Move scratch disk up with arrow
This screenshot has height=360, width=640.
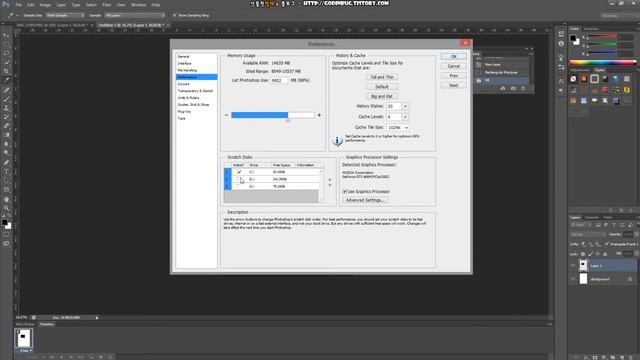point(330,180)
